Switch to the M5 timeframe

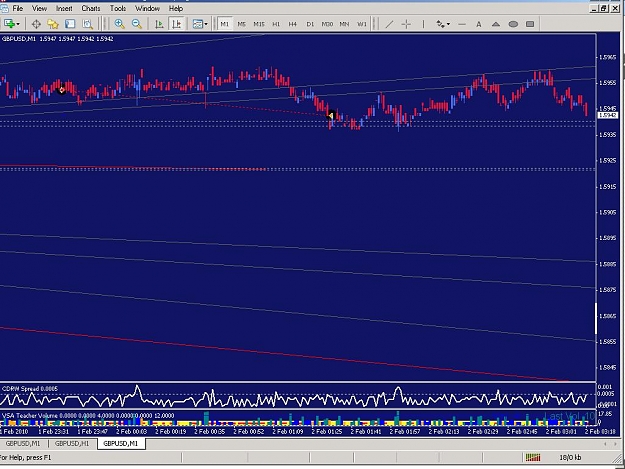coord(242,24)
